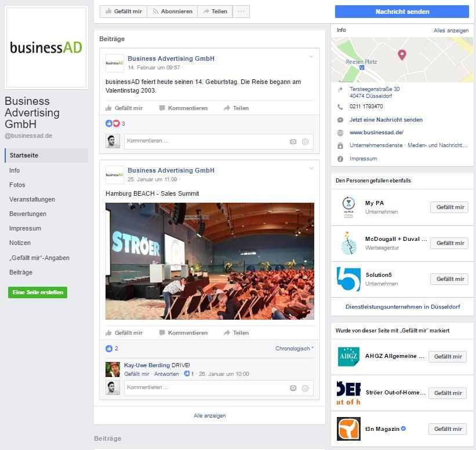476x450 pixels.
Task: Click the comment field under the birthday post
Action: [219, 142]
